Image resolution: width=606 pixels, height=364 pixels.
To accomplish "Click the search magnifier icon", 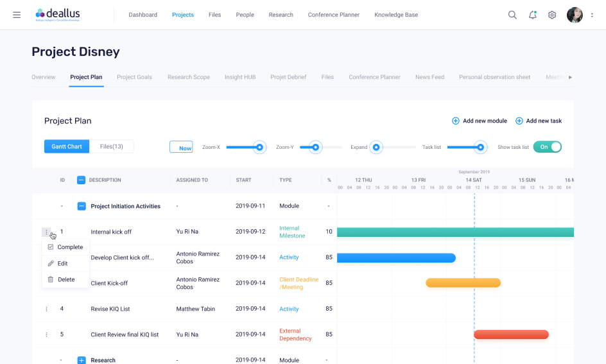I will click(512, 15).
